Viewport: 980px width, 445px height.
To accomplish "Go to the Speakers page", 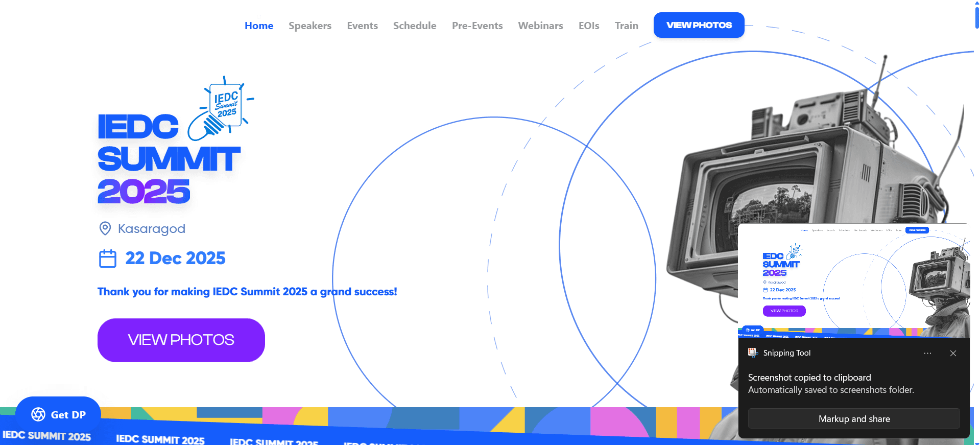I will (310, 26).
